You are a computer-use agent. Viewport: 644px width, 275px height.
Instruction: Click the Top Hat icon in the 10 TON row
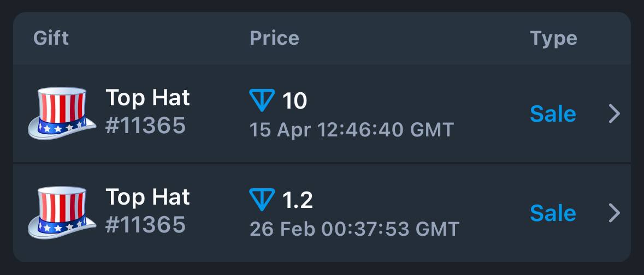click(x=62, y=113)
